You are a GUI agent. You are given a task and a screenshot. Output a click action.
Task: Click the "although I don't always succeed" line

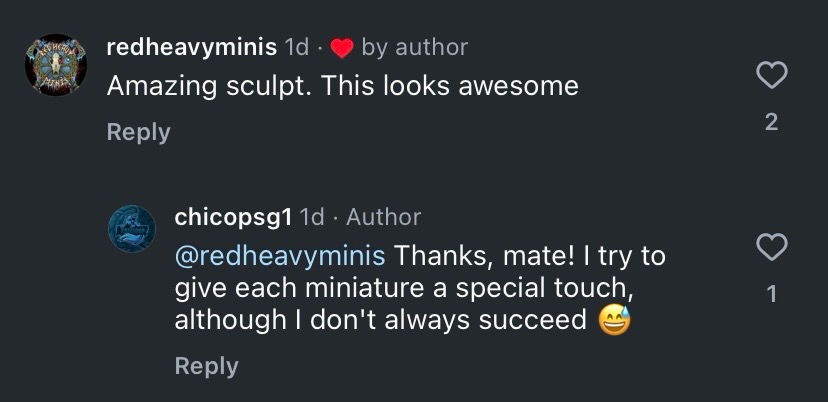(x=380, y=321)
